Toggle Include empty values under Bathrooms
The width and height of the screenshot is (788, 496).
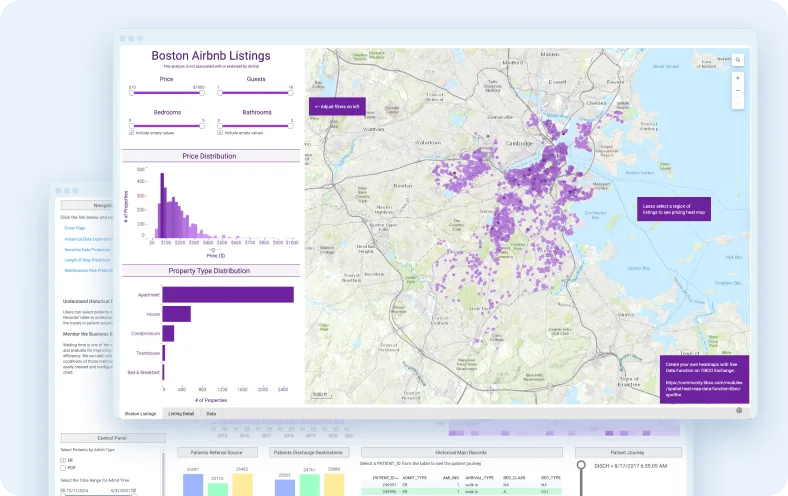220,133
